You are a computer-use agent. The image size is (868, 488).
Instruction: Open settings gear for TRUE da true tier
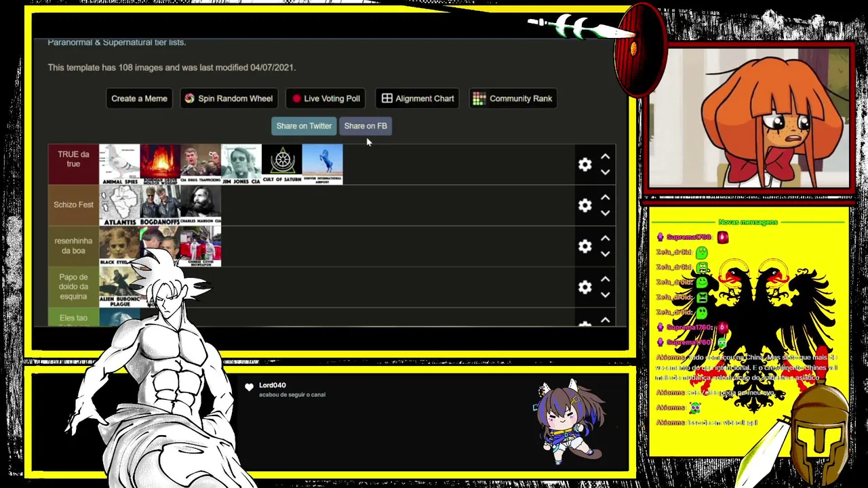585,165
